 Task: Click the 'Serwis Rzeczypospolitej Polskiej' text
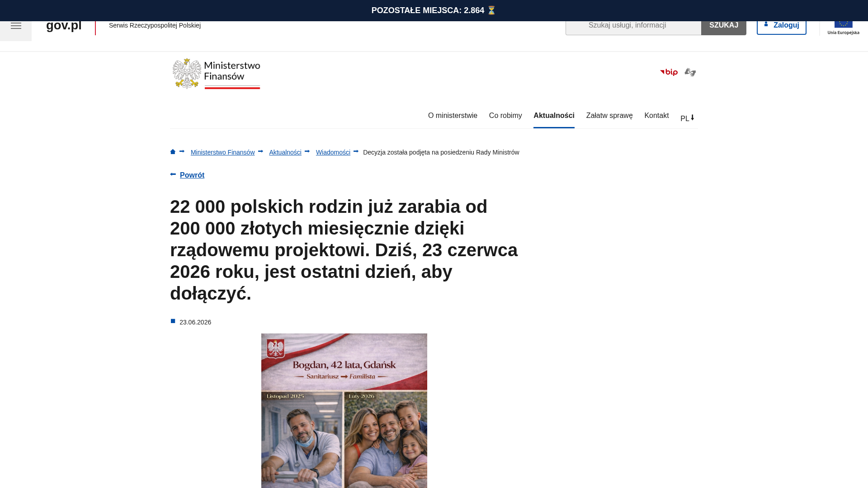coord(155,26)
